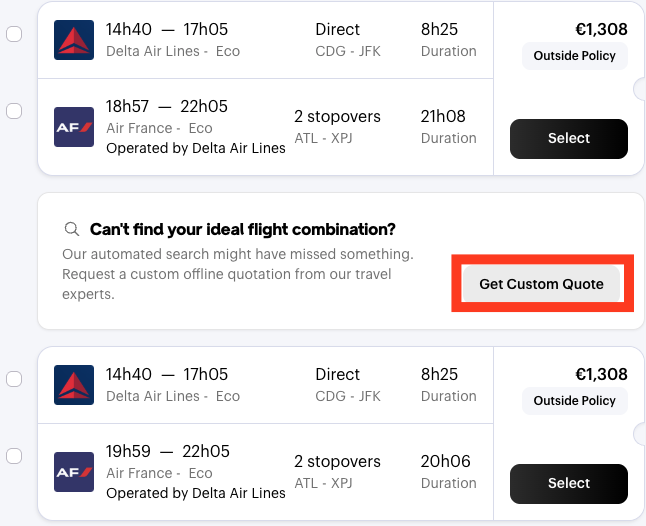This screenshot has height=526, width=646.
Task: Click the 21h08 duration text
Action: tap(444, 117)
